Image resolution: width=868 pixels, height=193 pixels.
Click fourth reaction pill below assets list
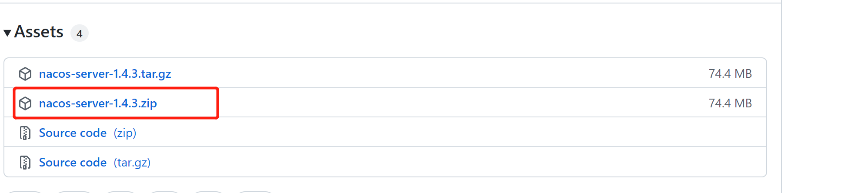click(165, 192)
